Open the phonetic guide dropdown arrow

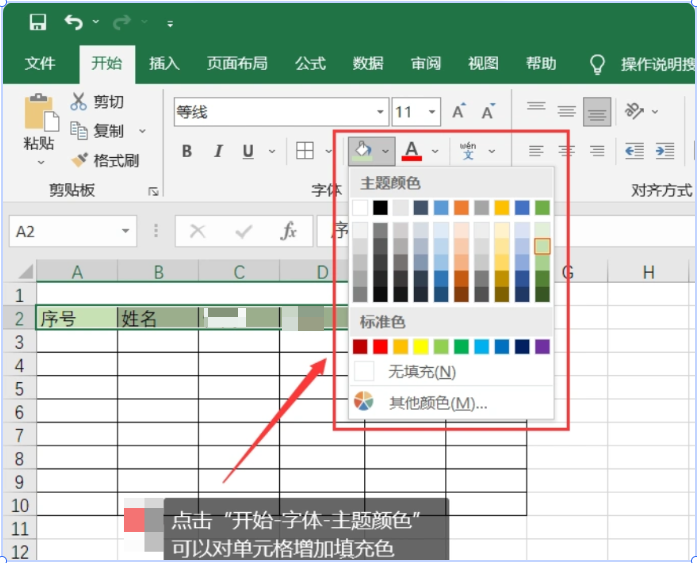[492, 152]
